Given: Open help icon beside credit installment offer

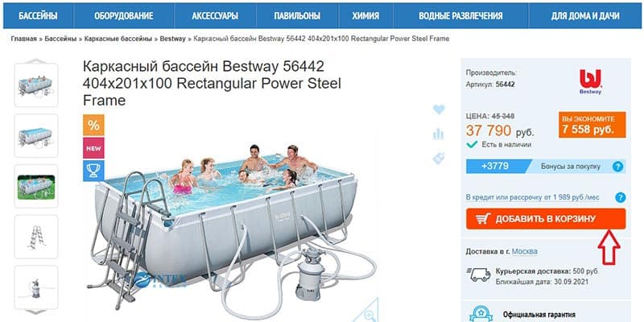Looking at the screenshot, I should point(620,197).
